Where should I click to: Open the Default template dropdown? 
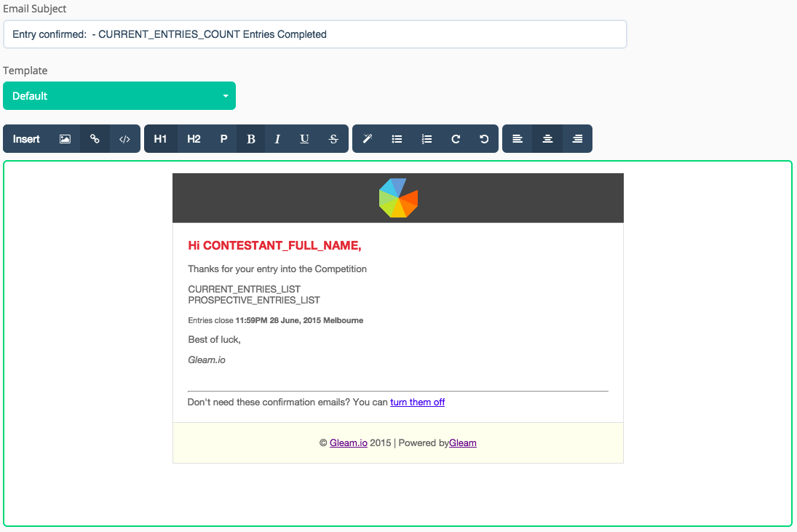point(119,96)
